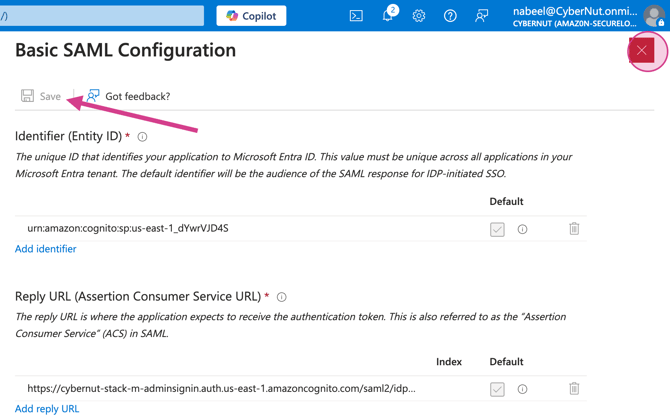Save the SAML configuration
Viewport: 670px width, 415px height.
coord(41,96)
